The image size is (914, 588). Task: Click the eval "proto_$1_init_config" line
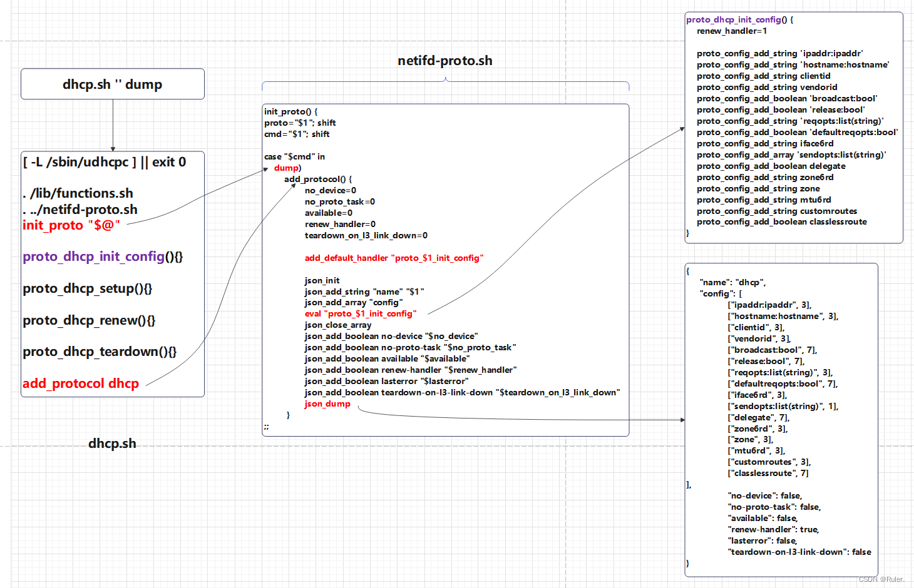click(x=360, y=313)
